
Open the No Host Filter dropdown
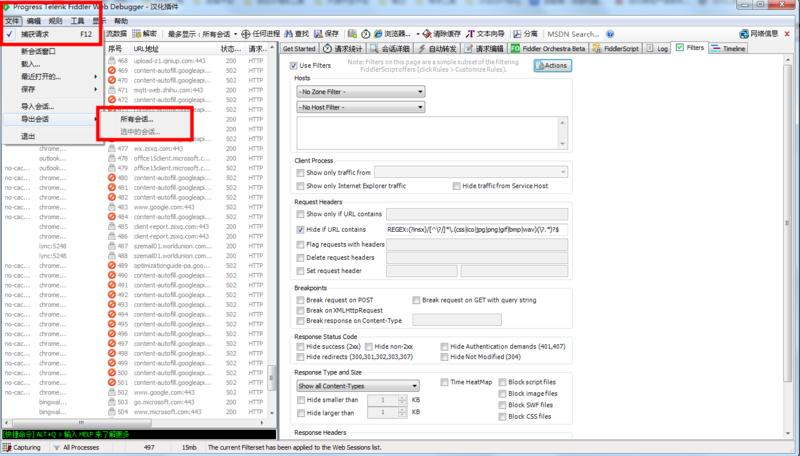click(361, 107)
